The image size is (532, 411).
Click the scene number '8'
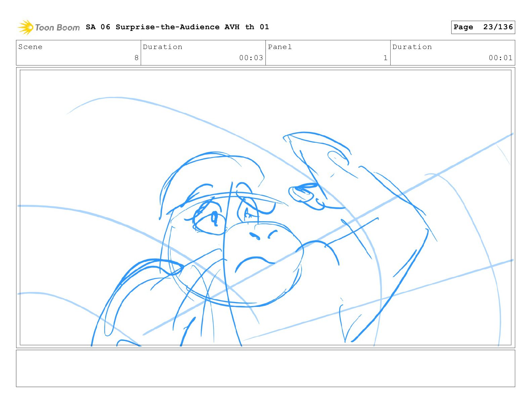point(136,58)
